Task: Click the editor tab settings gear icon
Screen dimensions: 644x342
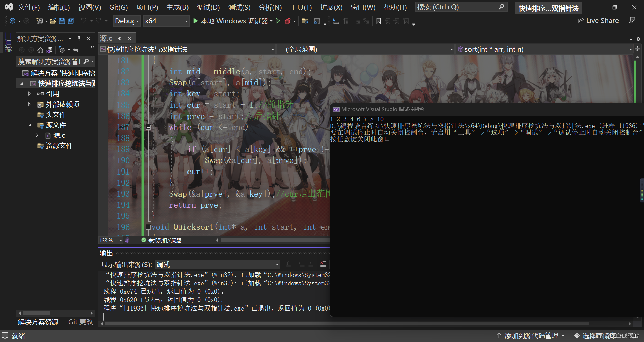Action: 639,39
